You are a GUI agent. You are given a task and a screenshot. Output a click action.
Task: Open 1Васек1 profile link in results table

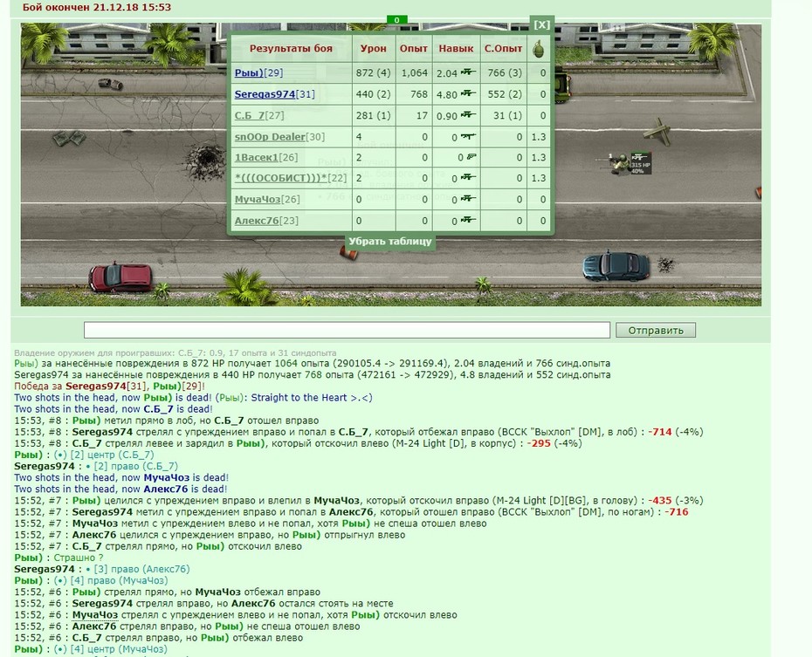click(x=257, y=157)
